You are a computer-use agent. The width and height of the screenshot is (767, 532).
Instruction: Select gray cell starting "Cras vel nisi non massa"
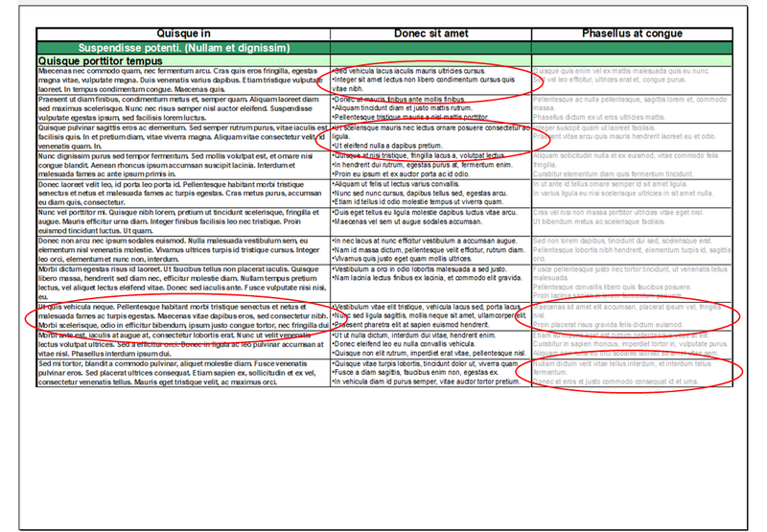632,222
